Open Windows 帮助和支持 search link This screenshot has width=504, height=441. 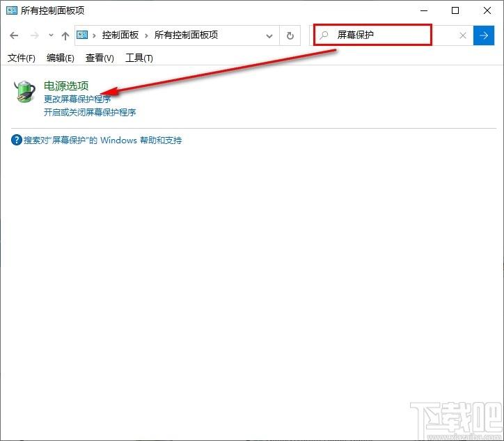tap(102, 140)
